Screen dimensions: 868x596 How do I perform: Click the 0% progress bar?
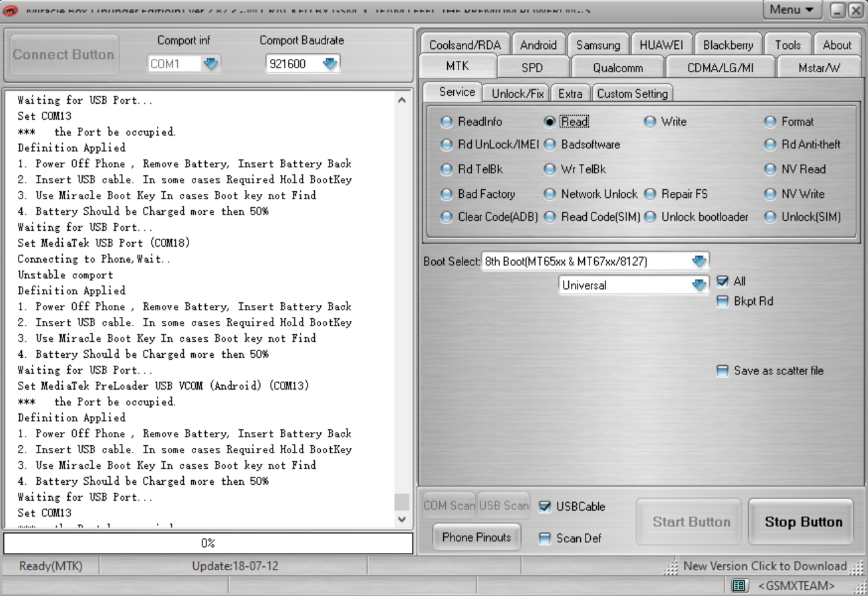point(208,543)
